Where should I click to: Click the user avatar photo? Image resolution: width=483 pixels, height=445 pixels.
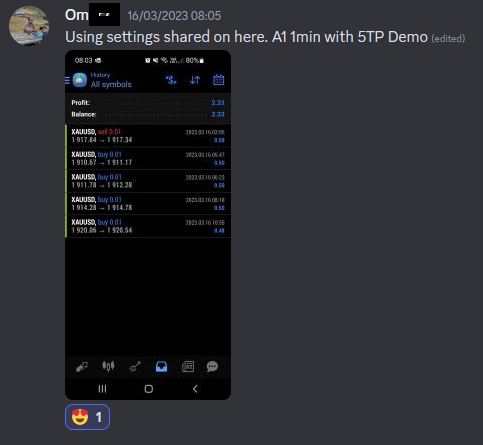tap(29, 26)
